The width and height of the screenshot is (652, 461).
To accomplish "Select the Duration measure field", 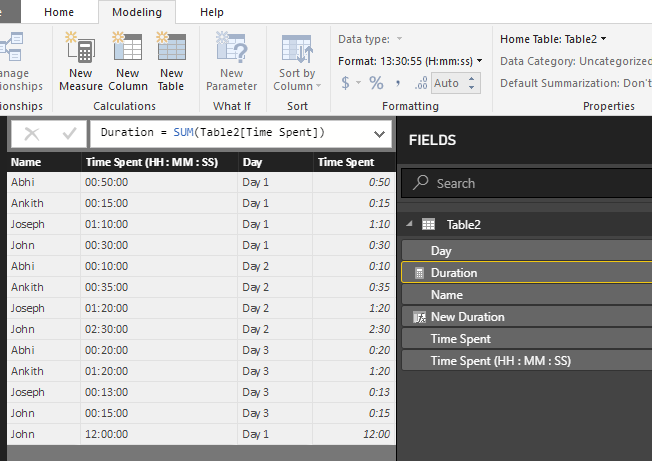I will coord(526,273).
